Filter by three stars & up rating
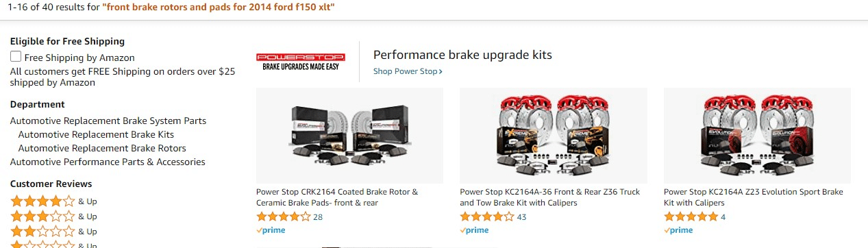 click(53, 216)
